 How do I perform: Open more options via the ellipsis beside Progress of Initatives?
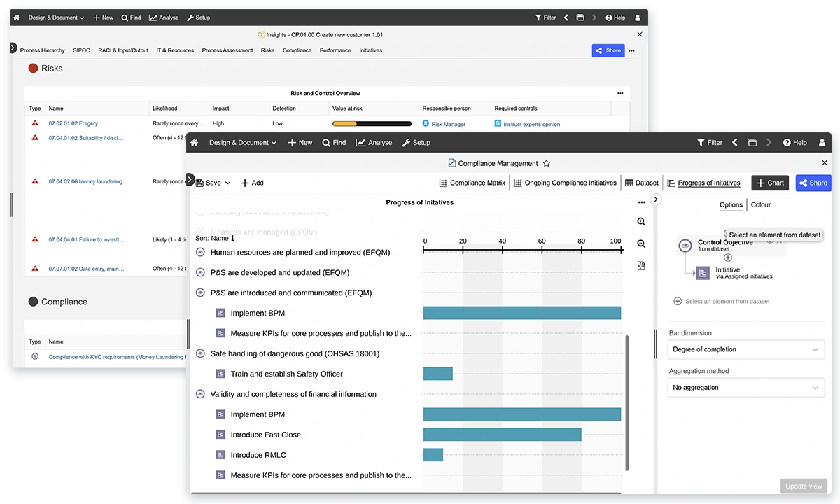642,202
